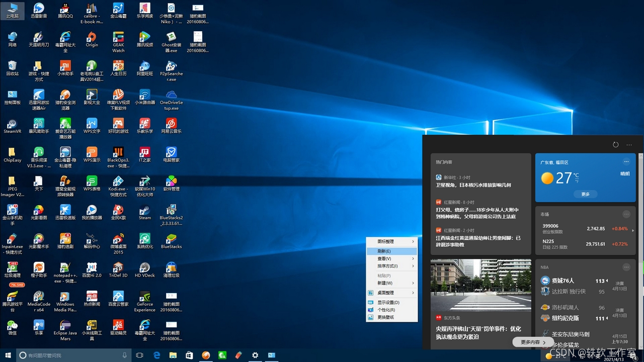Choose 显示设置(D) in the context menu
This screenshot has width=644, height=362.
(392, 302)
